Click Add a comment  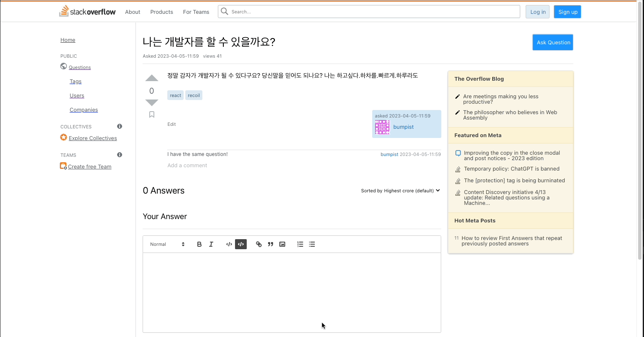pyautogui.click(x=187, y=166)
